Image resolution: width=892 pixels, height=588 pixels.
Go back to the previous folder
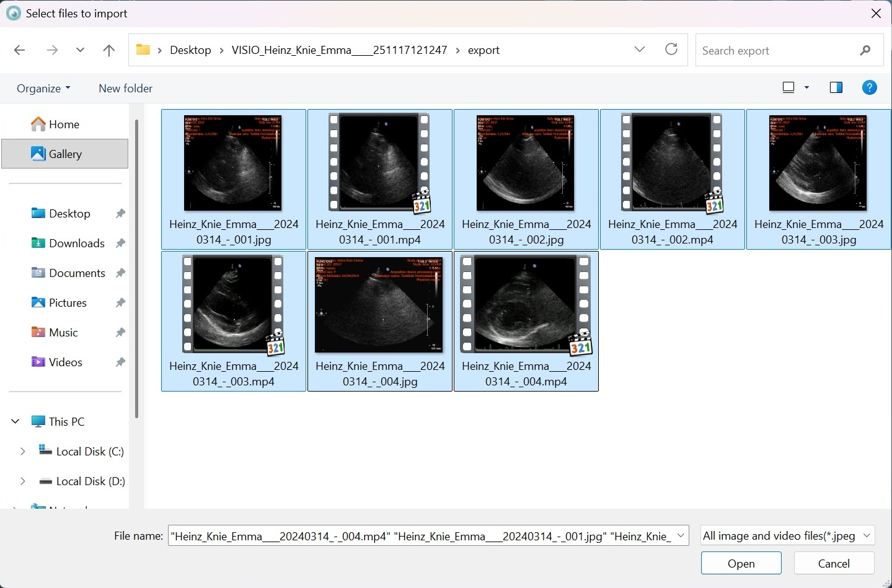pyautogui.click(x=20, y=50)
